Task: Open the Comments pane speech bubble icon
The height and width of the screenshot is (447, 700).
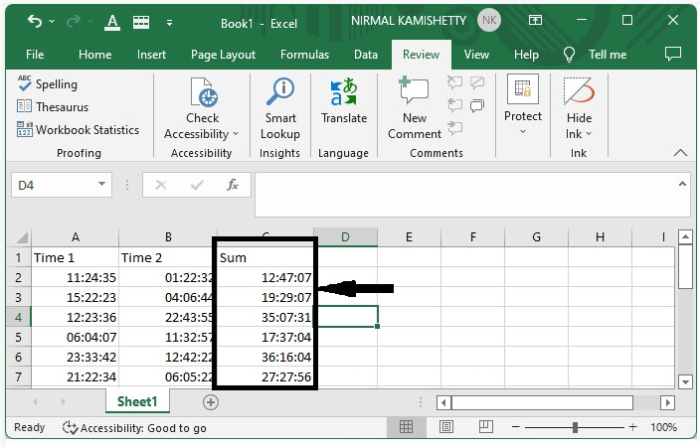Action: pyautogui.click(x=673, y=54)
